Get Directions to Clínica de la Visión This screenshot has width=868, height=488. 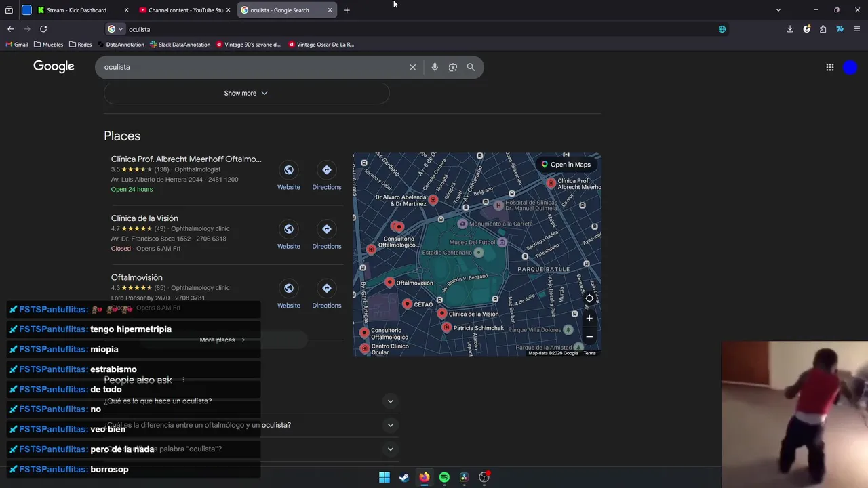(327, 235)
